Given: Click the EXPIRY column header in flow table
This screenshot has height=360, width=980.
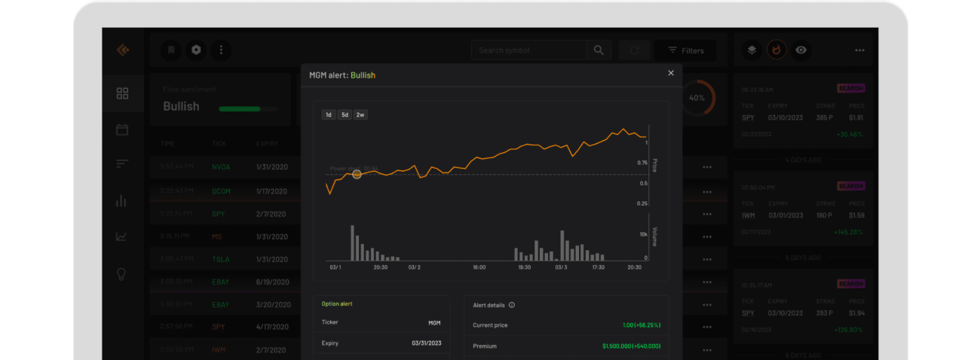Looking at the screenshot, I should 267,143.
